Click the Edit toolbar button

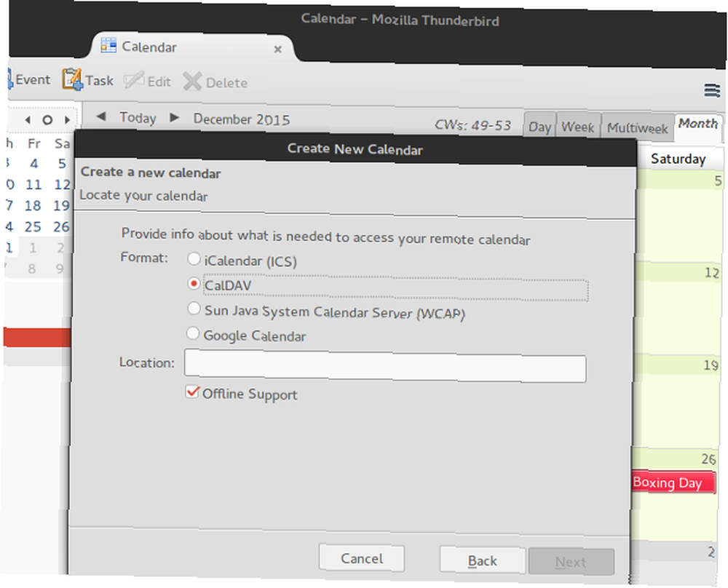click(148, 82)
